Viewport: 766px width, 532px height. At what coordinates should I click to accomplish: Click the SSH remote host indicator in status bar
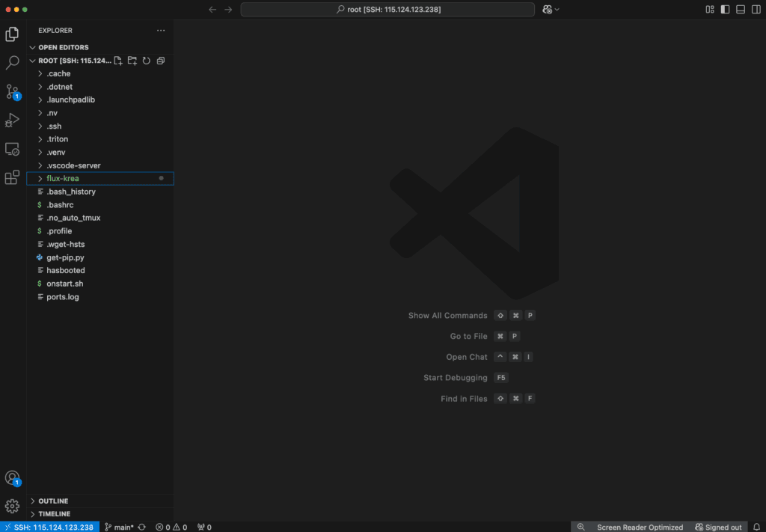49,527
